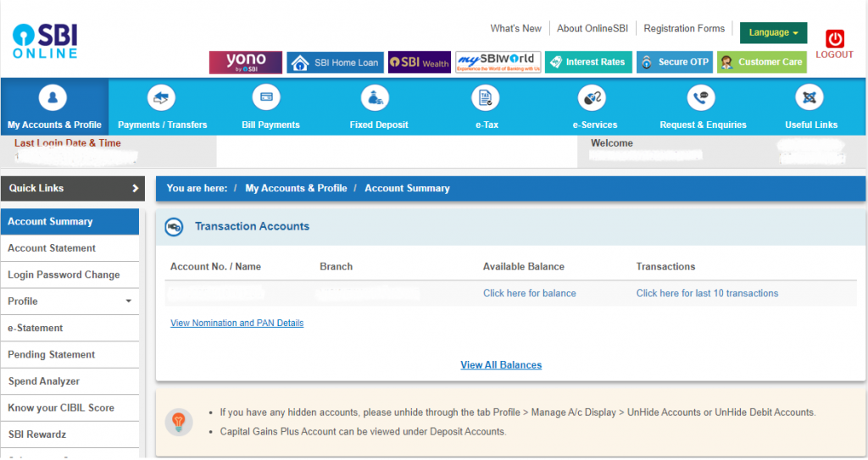Open e-Statement in sidebar
868x460 pixels.
70,328
